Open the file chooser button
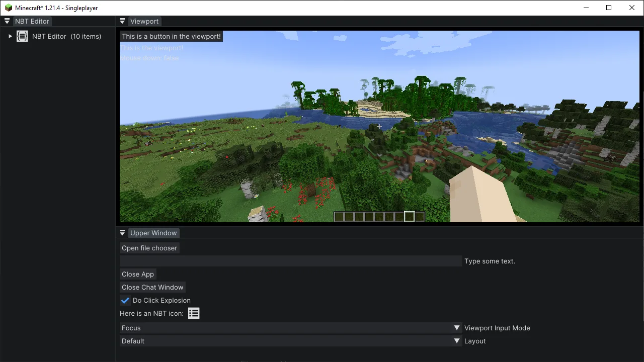Image resolution: width=644 pixels, height=362 pixels. (149, 248)
